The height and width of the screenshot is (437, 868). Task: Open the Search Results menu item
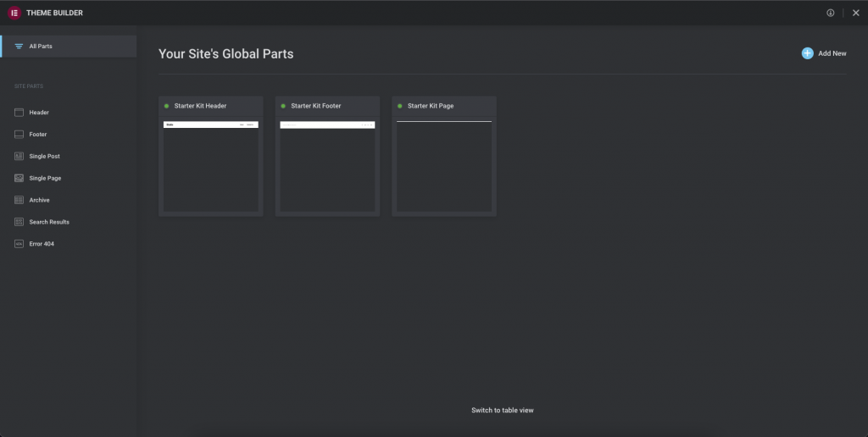pyautogui.click(x=49, y=222)
